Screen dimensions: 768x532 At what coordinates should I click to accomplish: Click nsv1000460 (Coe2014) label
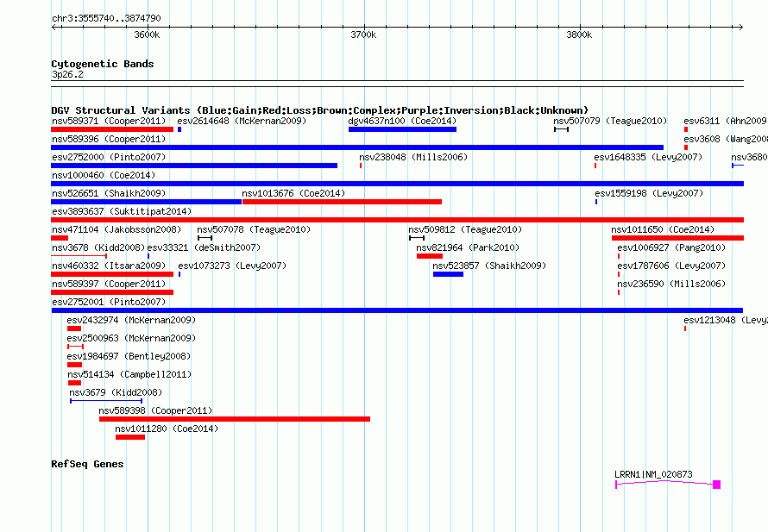(x=104, y=175)
